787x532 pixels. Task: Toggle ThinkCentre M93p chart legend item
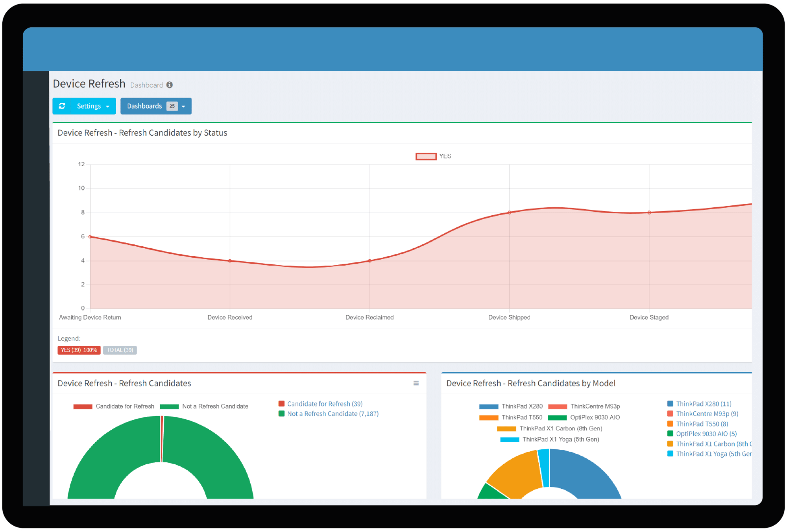point(584,406)
